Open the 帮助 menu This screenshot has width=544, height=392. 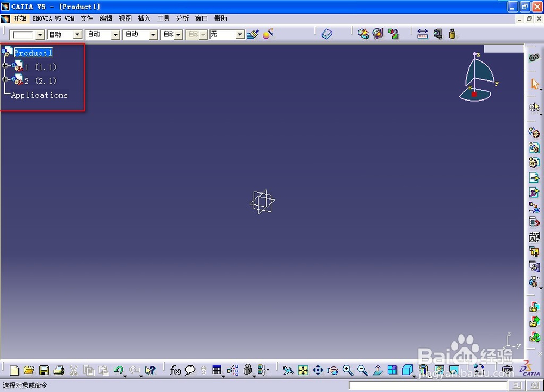[x=221, y=18]
